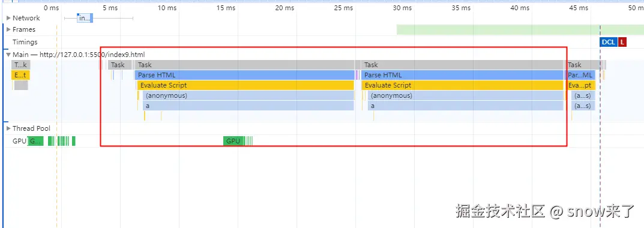
Task: Select the second Evaluate Script bar
Action: [x=463, y=85]
